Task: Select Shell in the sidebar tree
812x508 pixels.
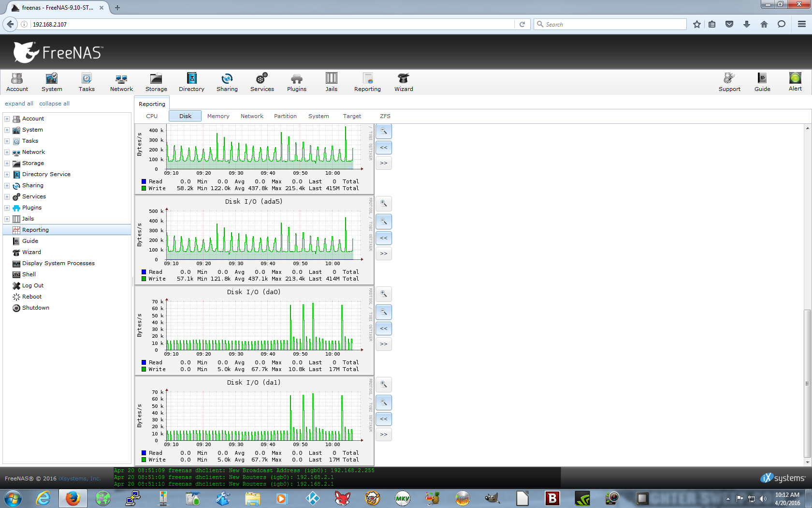Action: pyautogui.click(x=29, y=274)
